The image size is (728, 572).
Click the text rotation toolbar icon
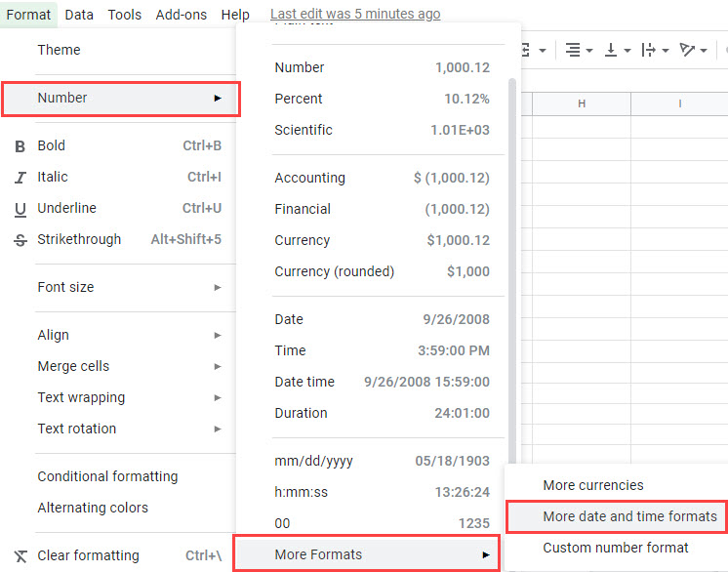tap(687, 50)
